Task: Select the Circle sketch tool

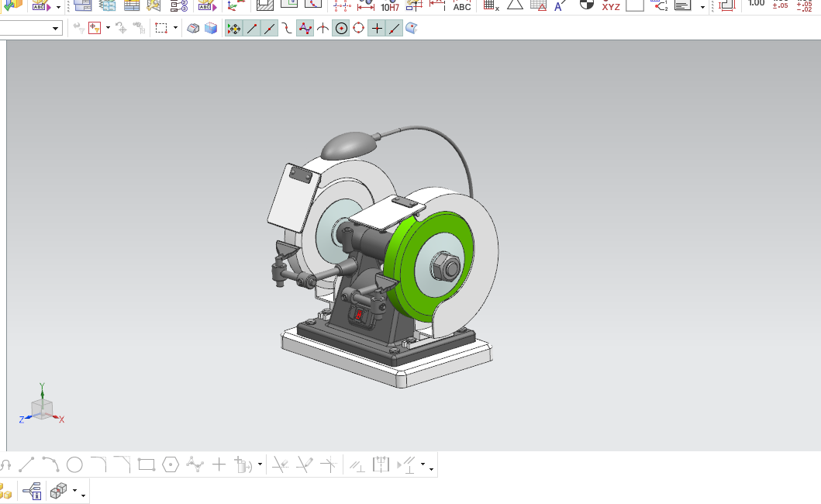Action: [74, 464]
